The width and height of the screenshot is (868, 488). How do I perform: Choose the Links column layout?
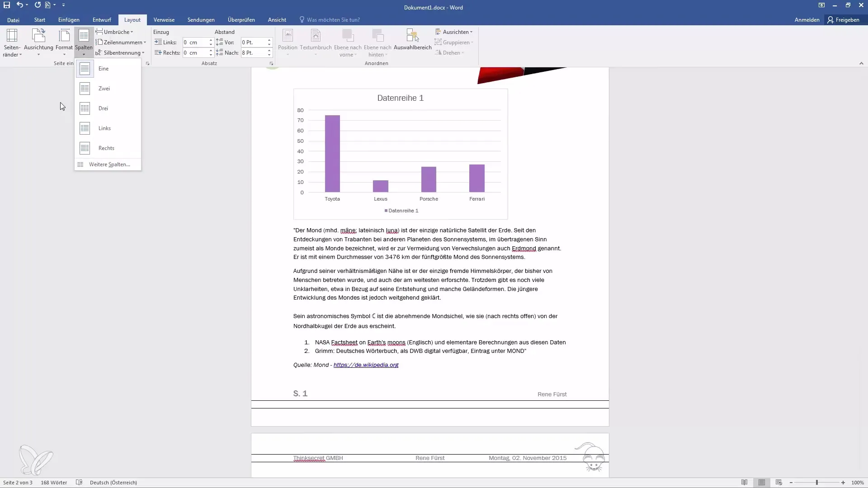point(108,128)
